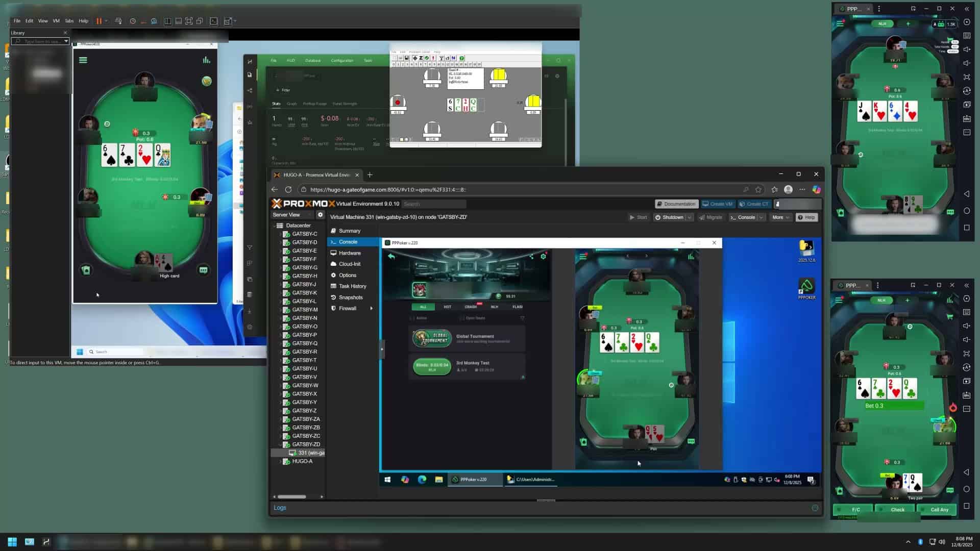Click the horizontal scrollbar under the server tree

pos(291,497)
